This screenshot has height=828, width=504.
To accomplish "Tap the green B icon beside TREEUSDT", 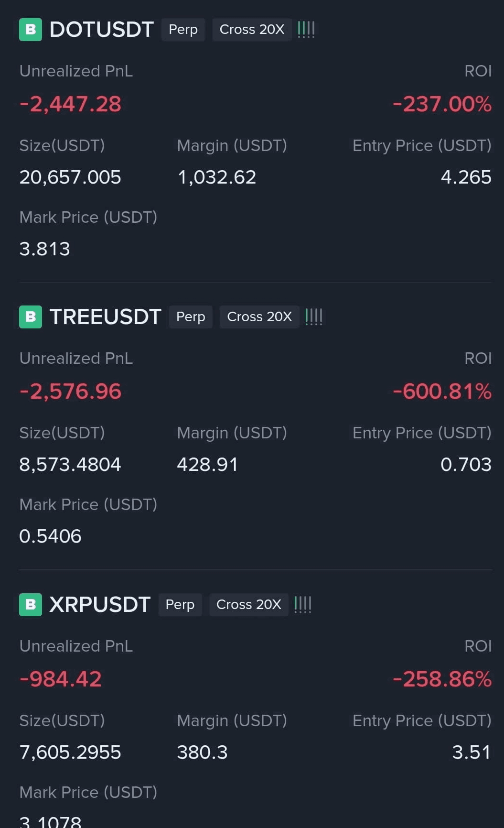I will pyautogui.click(x=31, y=317).
